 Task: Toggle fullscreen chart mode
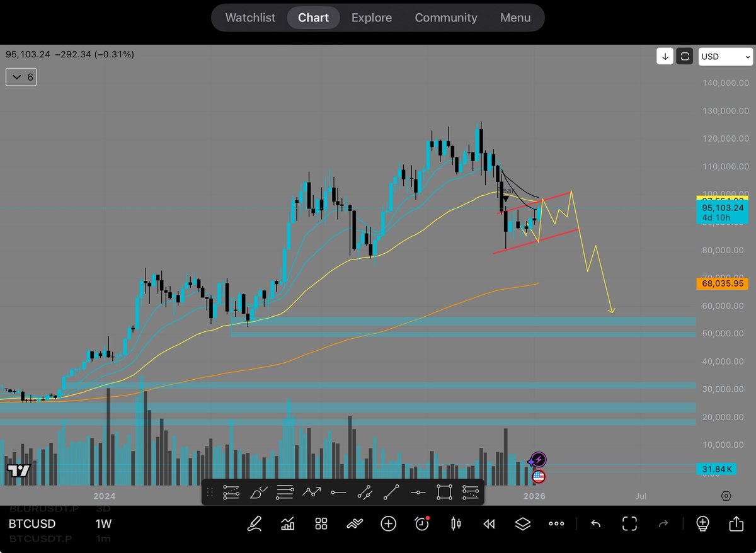pyautogui.click(x=629, y=523)
